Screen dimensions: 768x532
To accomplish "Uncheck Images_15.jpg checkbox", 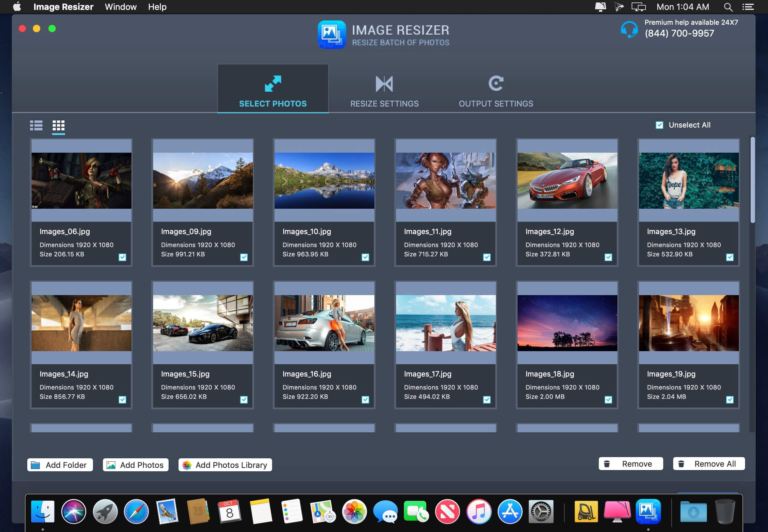I will [244, 399].
